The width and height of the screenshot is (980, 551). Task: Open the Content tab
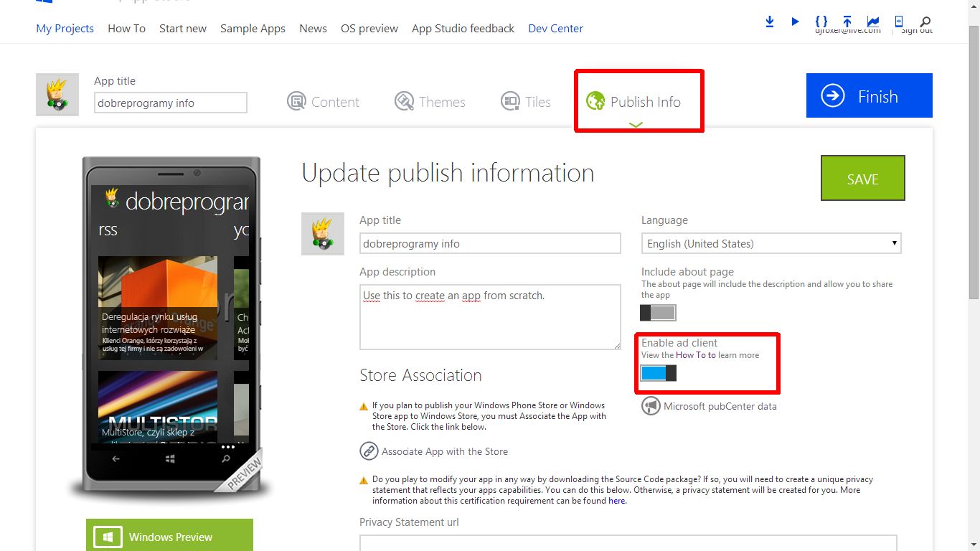[324, 102]
